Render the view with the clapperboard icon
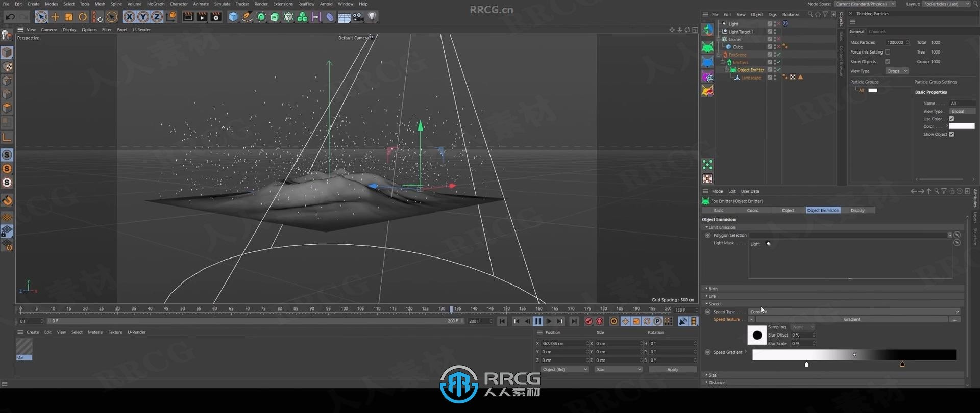The height and width of the screenshot is (413, 980). [188, 17]
